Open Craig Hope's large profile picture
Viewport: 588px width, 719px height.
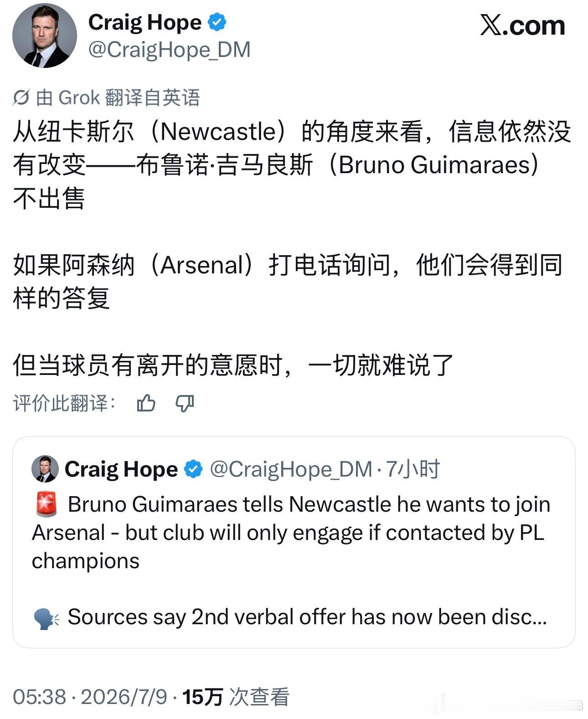click(44, 35)
